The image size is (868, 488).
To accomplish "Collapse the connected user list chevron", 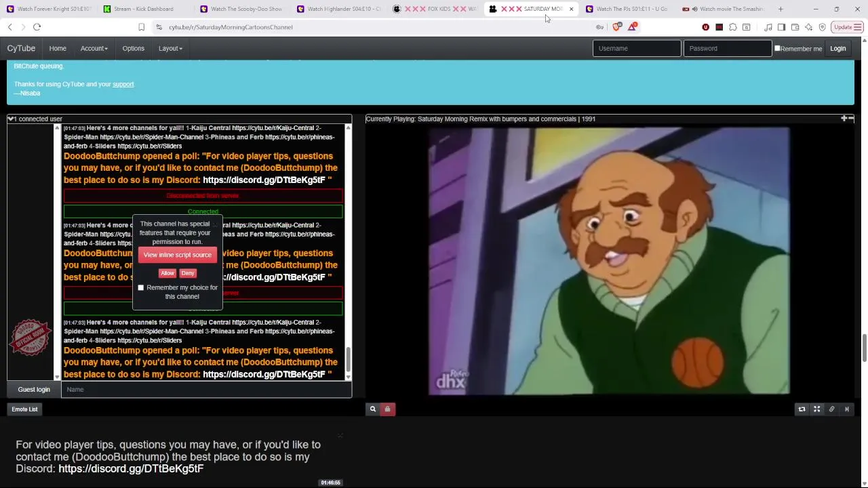I will pos(11,119).
